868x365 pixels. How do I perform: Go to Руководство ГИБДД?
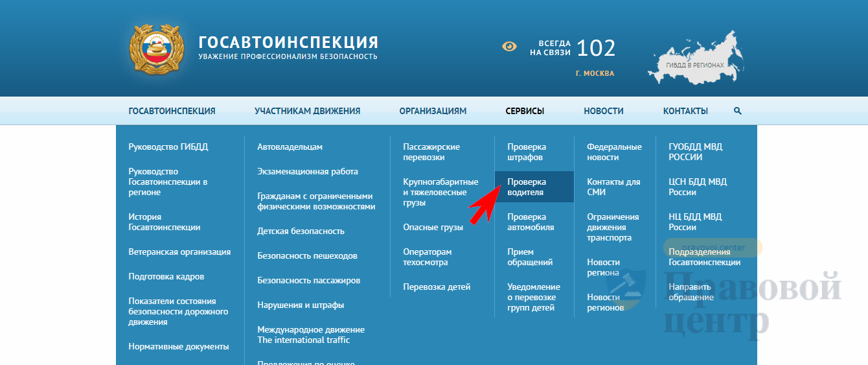click(168, 147)
